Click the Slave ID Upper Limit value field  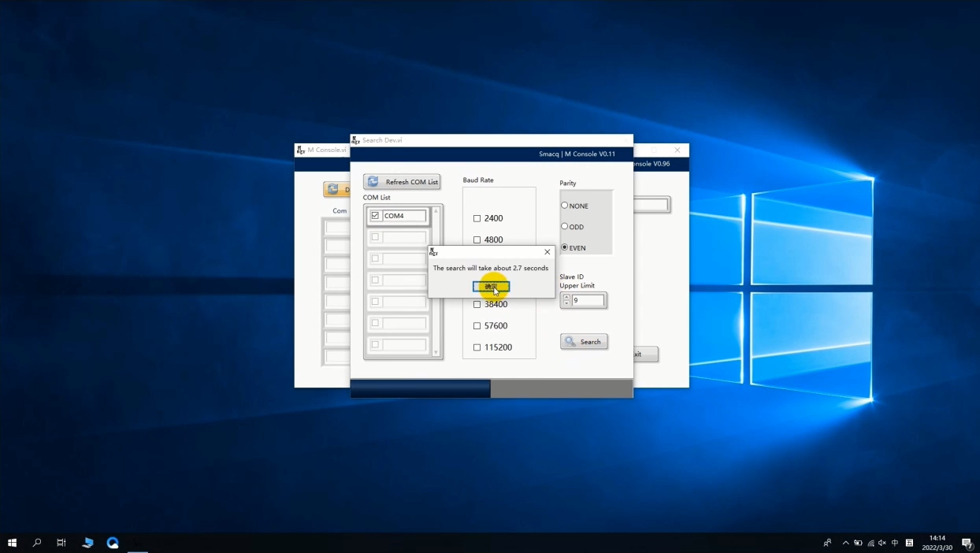pos(588,300)
